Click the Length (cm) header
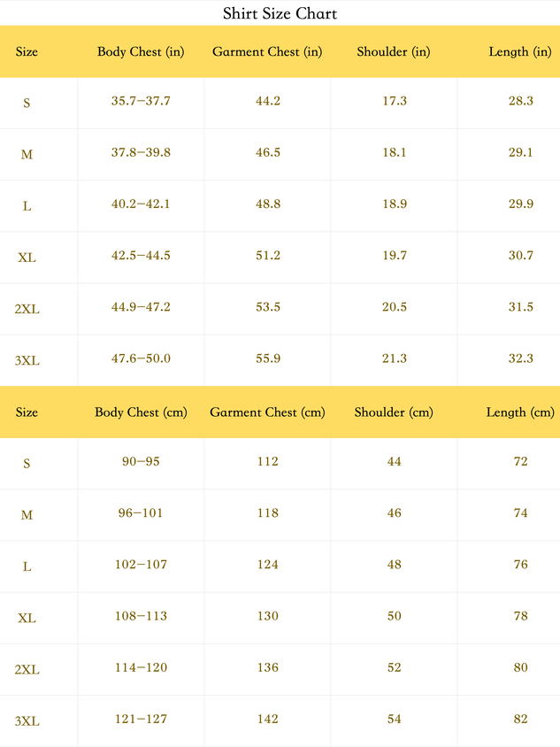 (520, 412)
